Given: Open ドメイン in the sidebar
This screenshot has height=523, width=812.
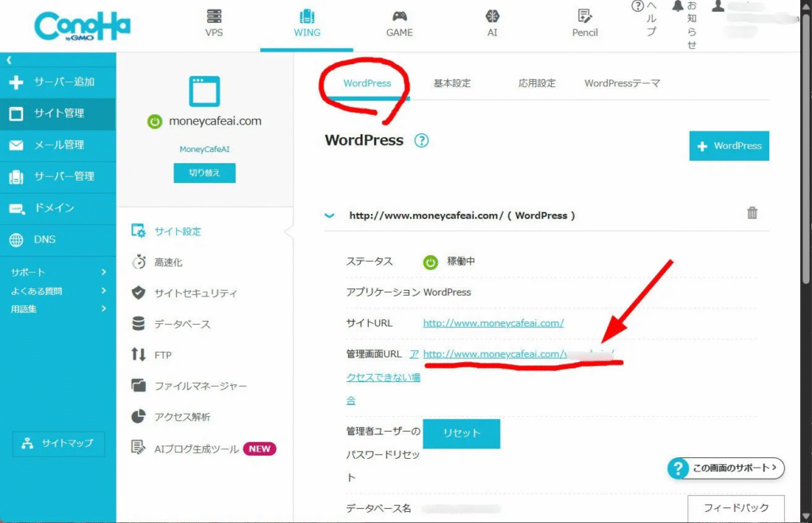Looking at the screenshot, I should click(58, 208).
